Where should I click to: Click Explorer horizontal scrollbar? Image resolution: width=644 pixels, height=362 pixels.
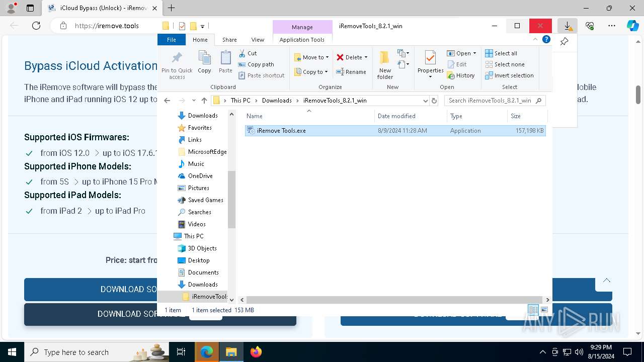[394, 300]
